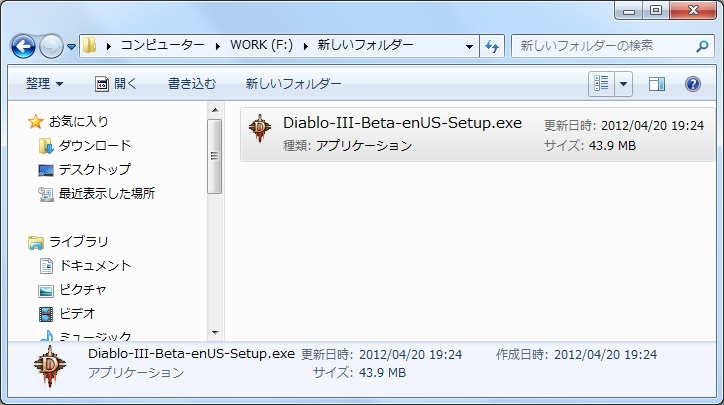Open Help with the question mark

pos(693,84)
